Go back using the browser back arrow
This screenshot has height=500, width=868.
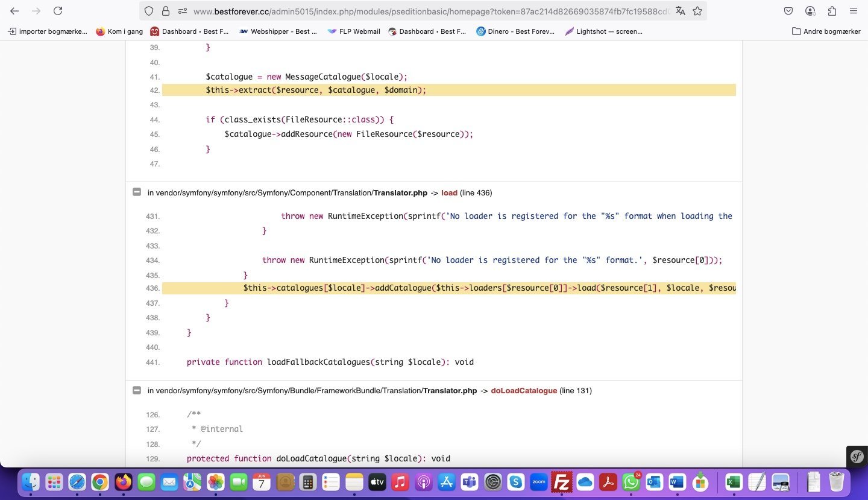click(x=14, y=11)
